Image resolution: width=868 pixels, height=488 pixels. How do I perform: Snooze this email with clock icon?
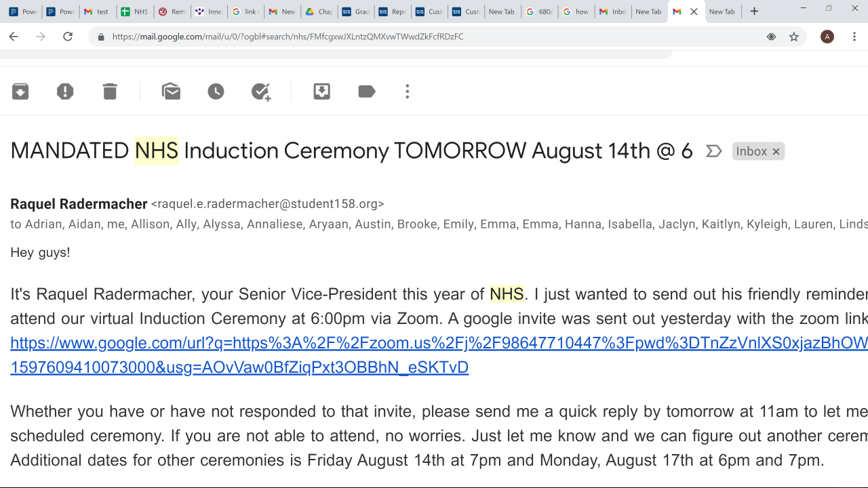[x=216, y=91]
